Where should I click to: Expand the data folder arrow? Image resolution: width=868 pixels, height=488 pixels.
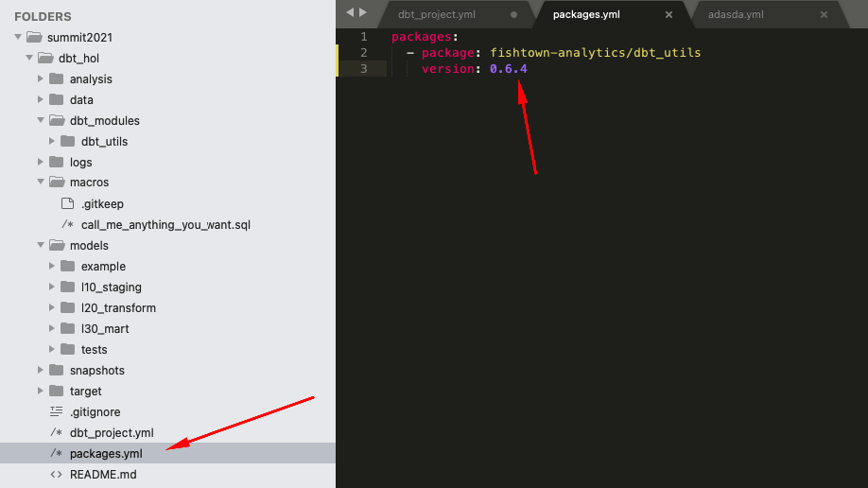(41, 99)
